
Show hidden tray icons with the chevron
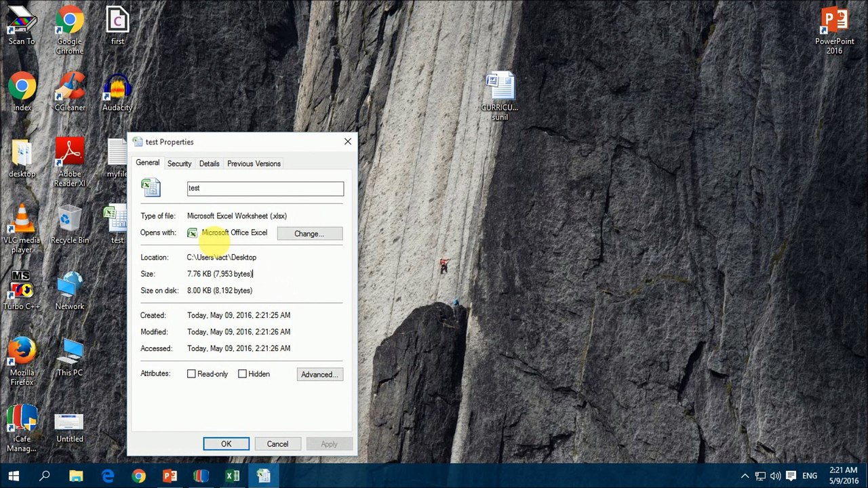pyautogui.click(x=745, y=476)
